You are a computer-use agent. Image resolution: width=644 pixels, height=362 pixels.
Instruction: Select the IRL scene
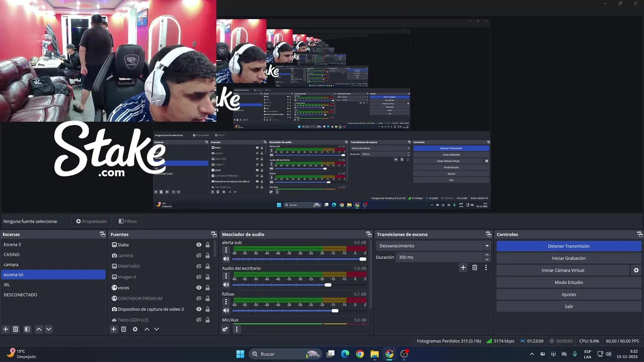click(x=53, y=285)
